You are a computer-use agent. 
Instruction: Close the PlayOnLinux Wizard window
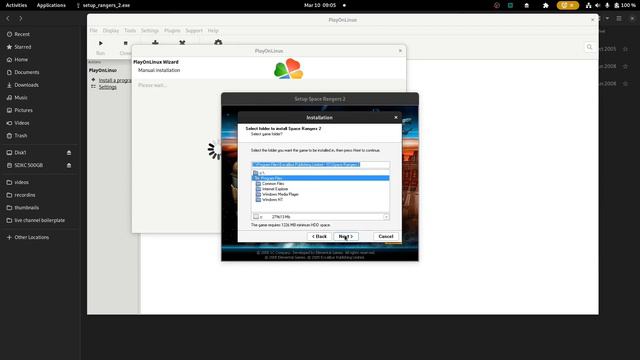(x=400, y=51)
